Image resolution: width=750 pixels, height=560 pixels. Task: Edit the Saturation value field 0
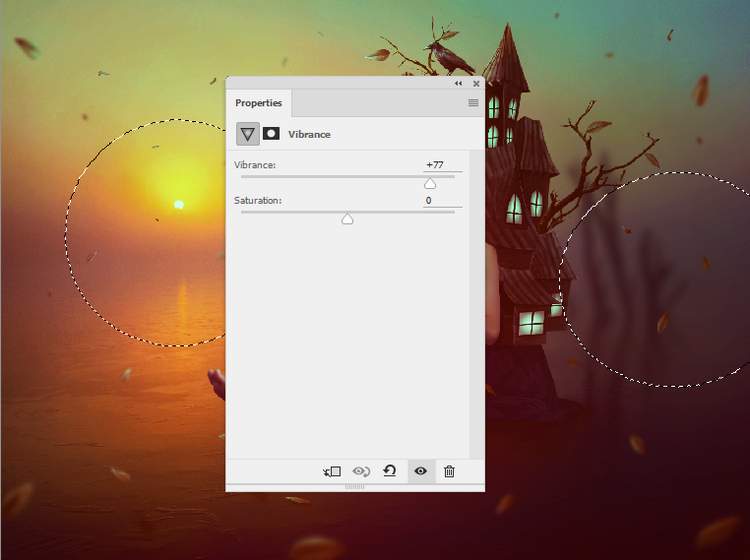pos(442,200)
